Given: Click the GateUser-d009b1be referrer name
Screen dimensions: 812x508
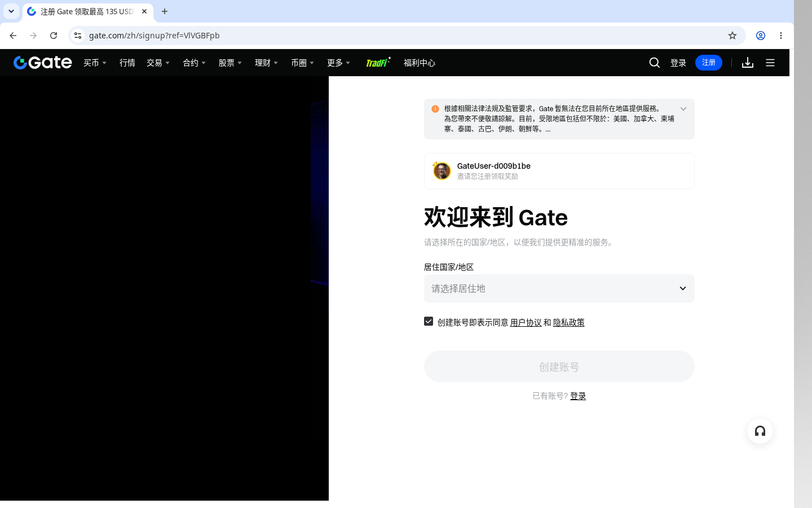Looking at the screenshot, I should tap(493, 166).
